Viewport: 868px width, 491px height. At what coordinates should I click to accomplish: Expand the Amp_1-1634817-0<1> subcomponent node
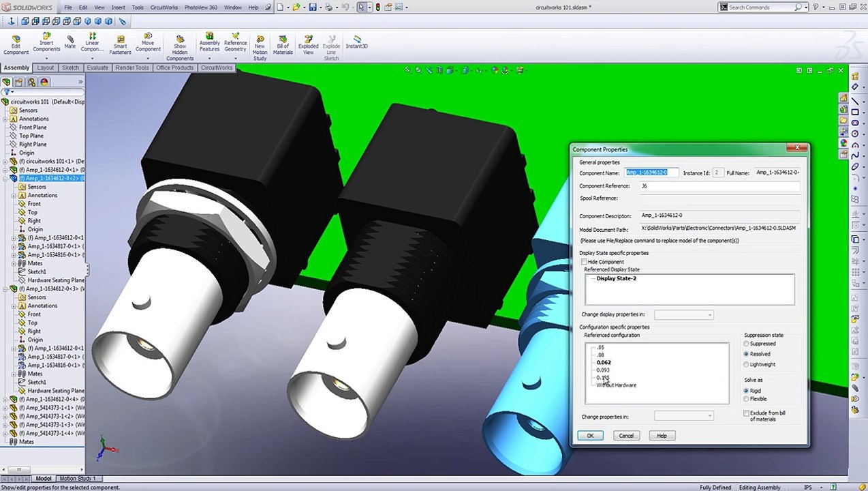[x=14, y=246]
